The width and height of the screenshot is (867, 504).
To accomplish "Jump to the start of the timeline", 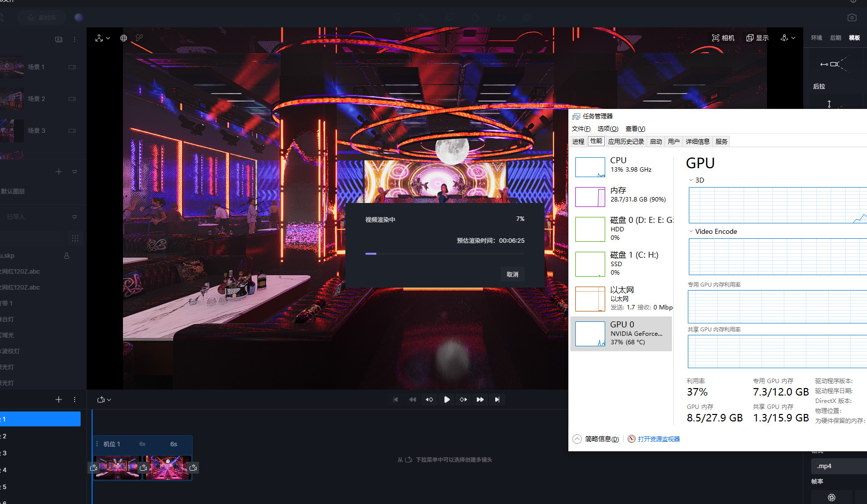I will pyautogui.click(x=396, y=400).
